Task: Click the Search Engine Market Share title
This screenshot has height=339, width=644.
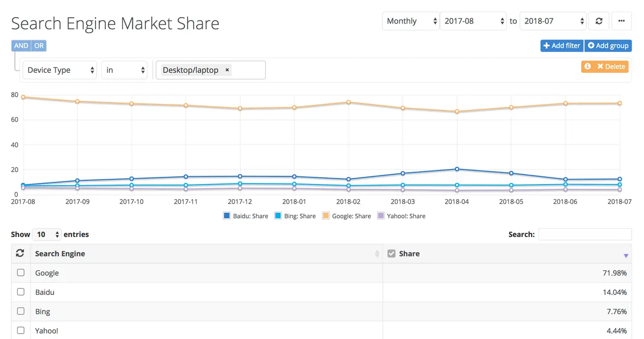Action: (115, 23)
